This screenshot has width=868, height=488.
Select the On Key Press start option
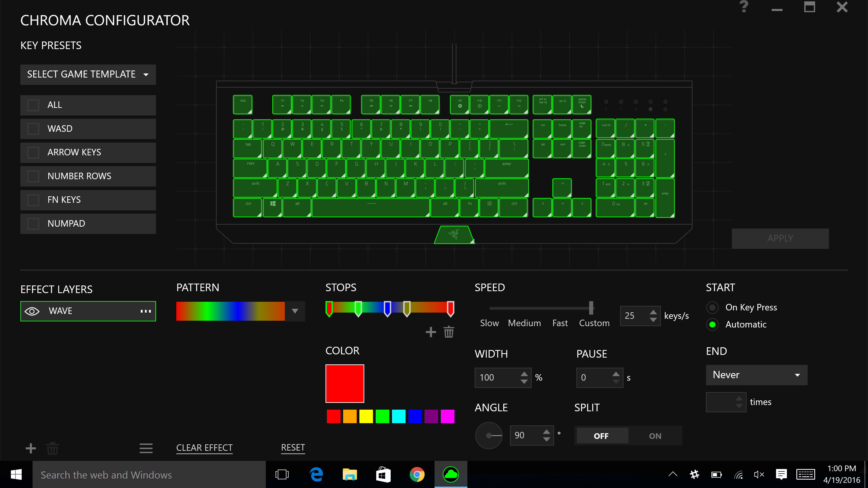click(712, 307)
